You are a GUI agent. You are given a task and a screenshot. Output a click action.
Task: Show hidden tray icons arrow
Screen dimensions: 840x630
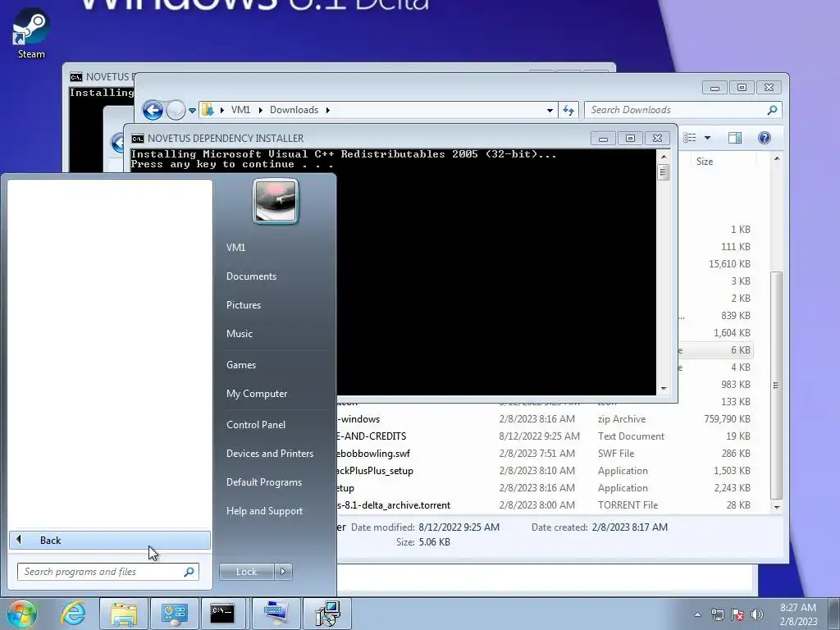697,614
